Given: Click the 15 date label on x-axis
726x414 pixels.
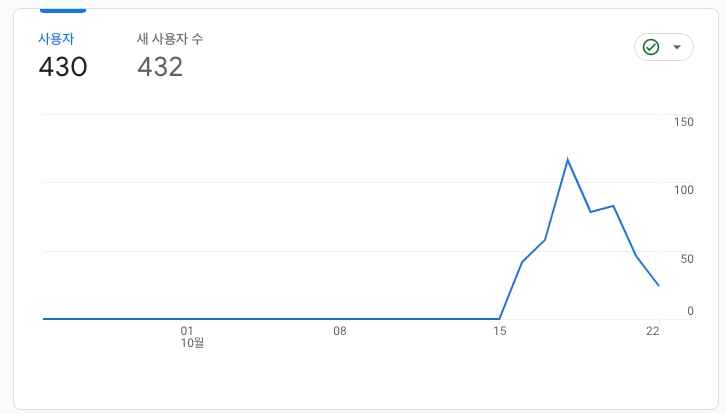Looking at the screenshot, I should click(x=500, y=331).
